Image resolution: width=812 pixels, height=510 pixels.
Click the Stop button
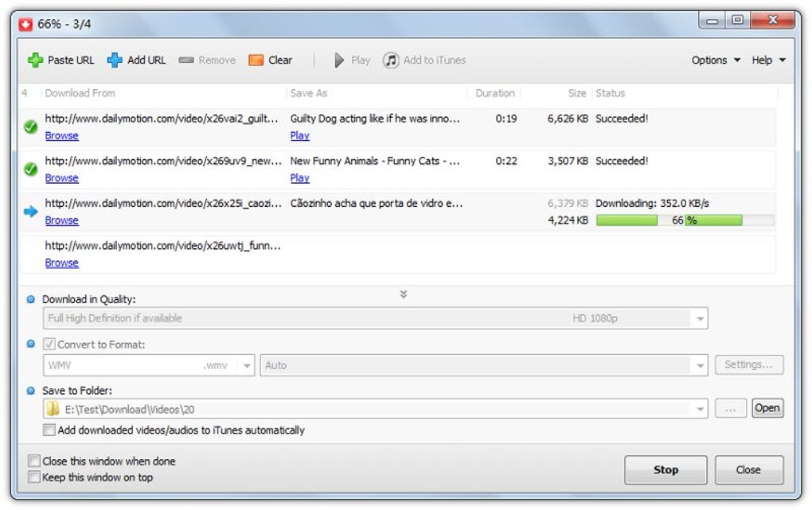click(666, 469)
